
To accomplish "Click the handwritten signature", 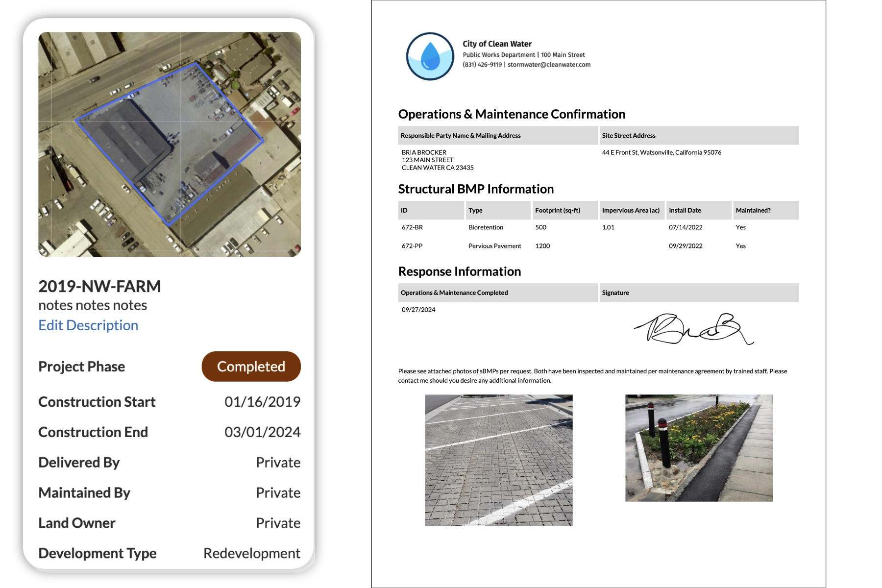I will click(x=694, y=329).
